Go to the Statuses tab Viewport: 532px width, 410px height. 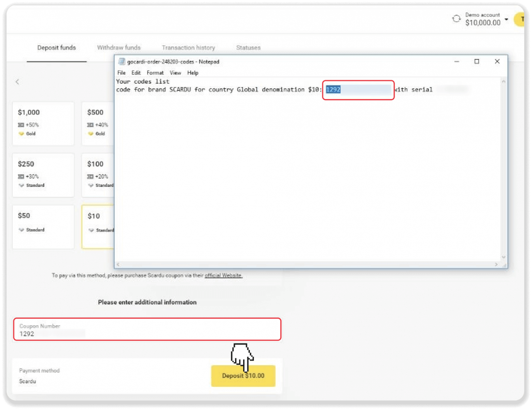click(x=248, y=47)
